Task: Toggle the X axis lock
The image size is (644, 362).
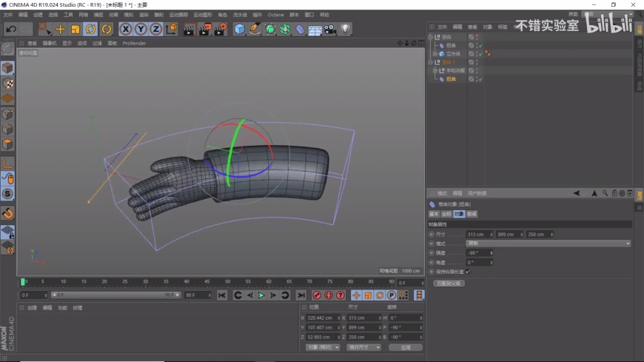Action: pos(126,29)
